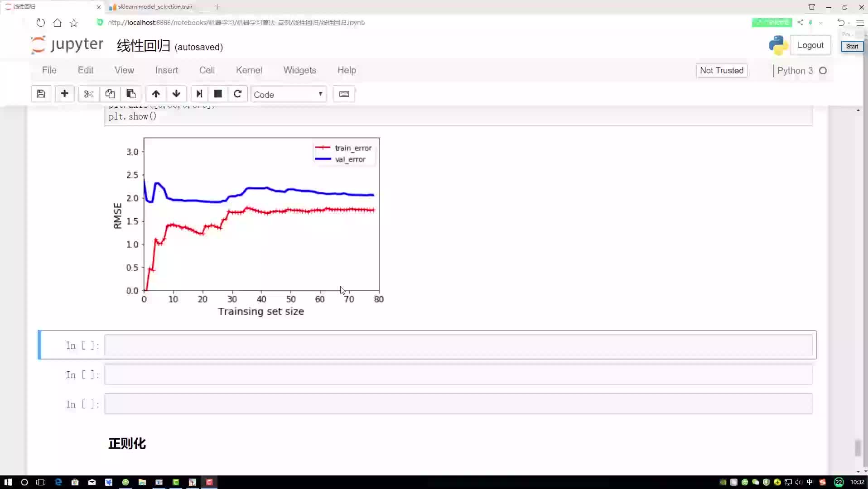Click the 正则化 heading

(127, 443)
